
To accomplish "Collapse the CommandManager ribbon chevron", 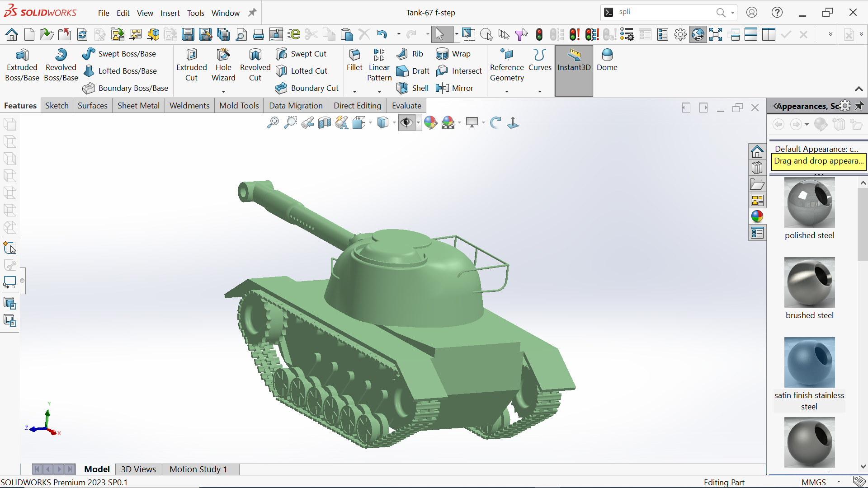I will point(859,89).
